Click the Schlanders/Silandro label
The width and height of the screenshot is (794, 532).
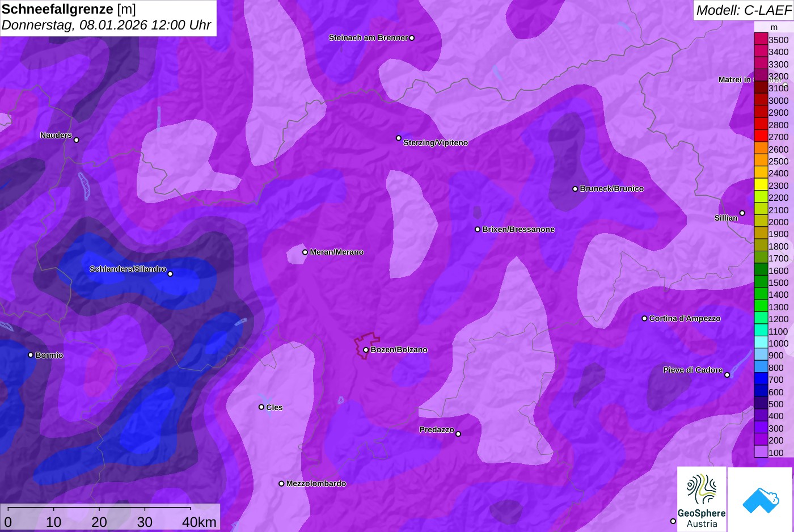[128, 269]
